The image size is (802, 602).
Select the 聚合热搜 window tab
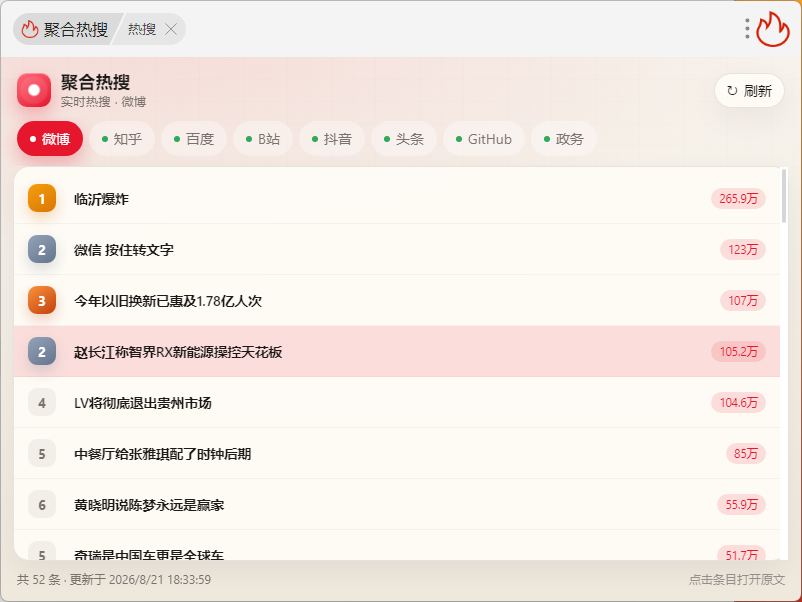coord(66,29)
